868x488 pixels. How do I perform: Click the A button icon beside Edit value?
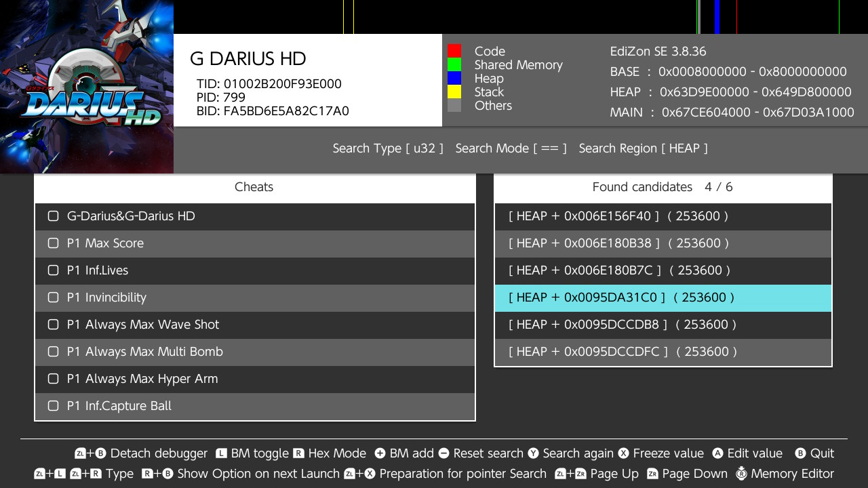pyautogui.click(x=717, y=453)
